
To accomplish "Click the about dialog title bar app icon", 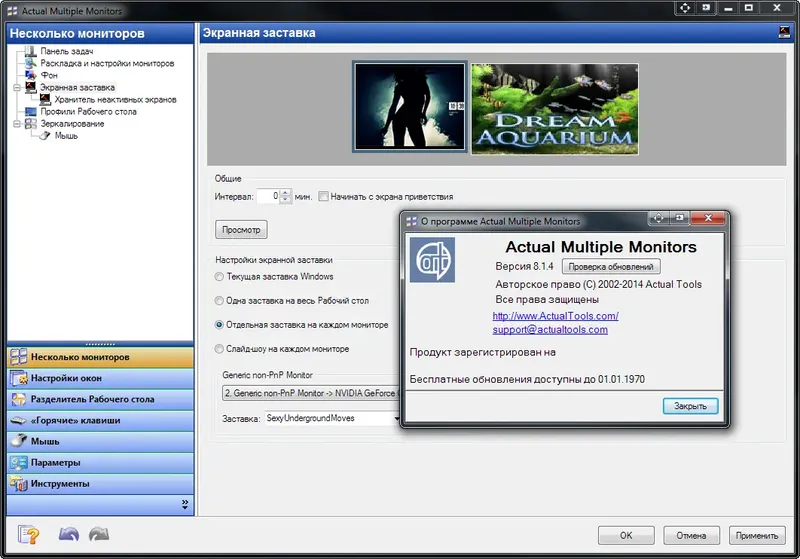I will pyautogui.click(x=411, y=221).
